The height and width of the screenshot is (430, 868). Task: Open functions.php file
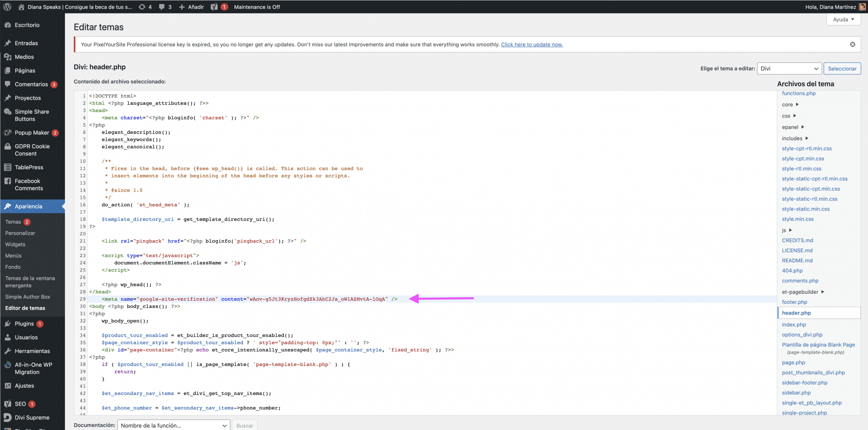coord(799,93)
